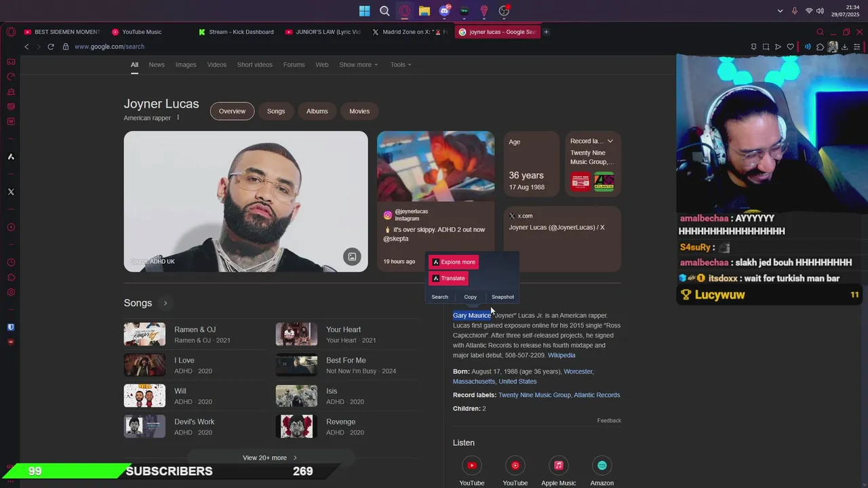This screenshot has height=488, width=868.
Task: Open Extensions cube icon in left sidebar
Action: [11, 277]
